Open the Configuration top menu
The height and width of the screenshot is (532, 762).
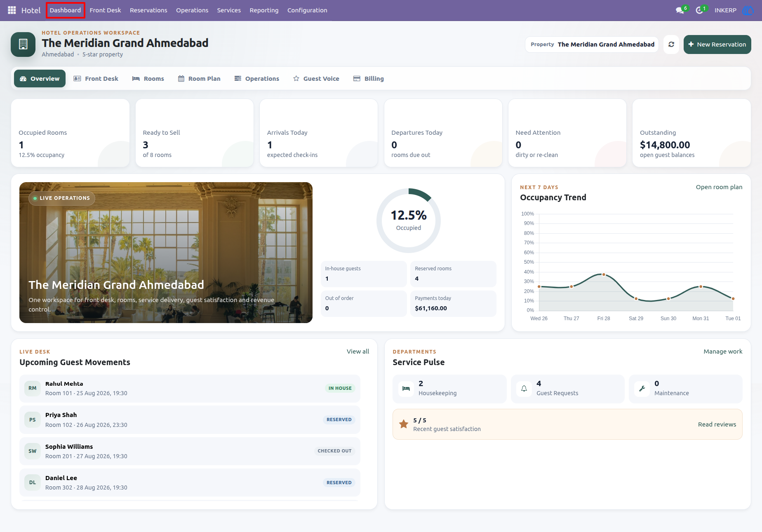pyautogui.click(x=307, y=10)
